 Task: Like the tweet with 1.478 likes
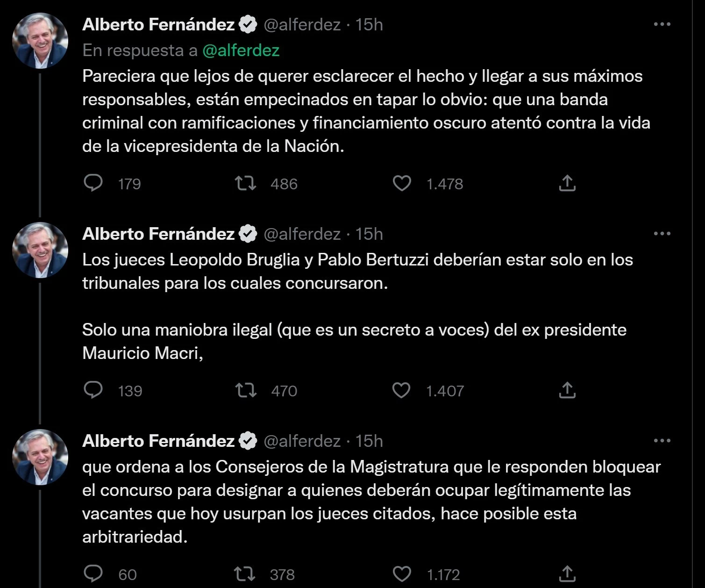click(x=401, y=183)
